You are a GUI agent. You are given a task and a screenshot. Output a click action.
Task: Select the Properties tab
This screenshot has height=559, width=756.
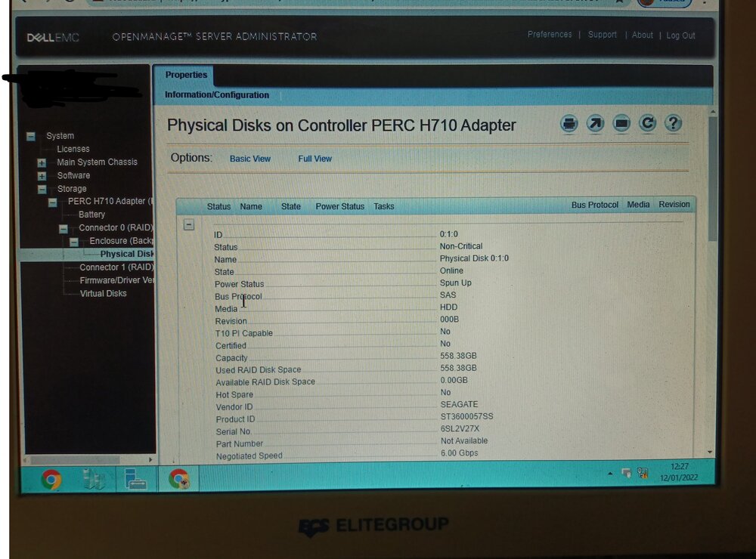[186, 76]
